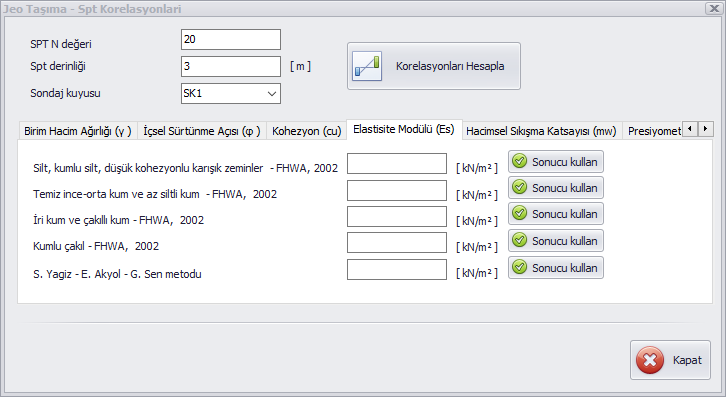Viewport: 726px width, 397px height.
Task: Click the Kumlu çakıl result field
Action: click(x=397, y=243)
